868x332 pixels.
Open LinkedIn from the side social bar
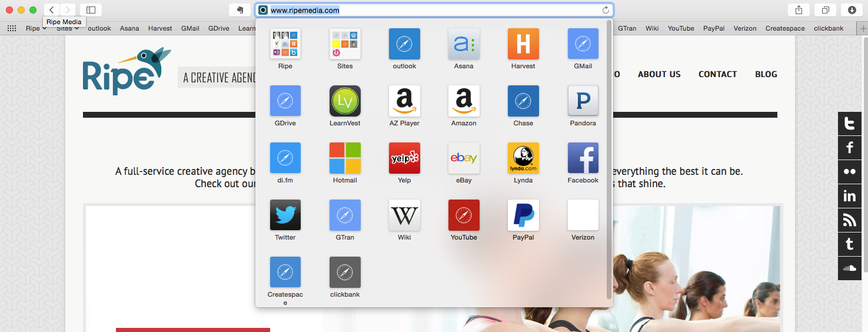click(x=850, y=196)
